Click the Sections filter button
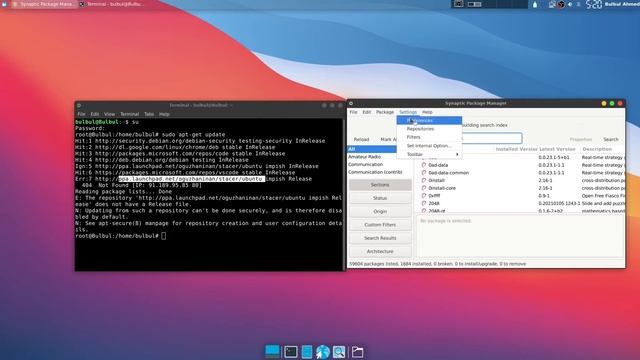 [380, 185]
